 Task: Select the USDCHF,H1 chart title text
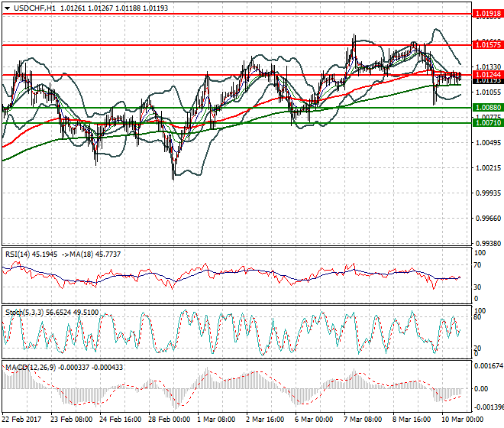click(34, 8)
